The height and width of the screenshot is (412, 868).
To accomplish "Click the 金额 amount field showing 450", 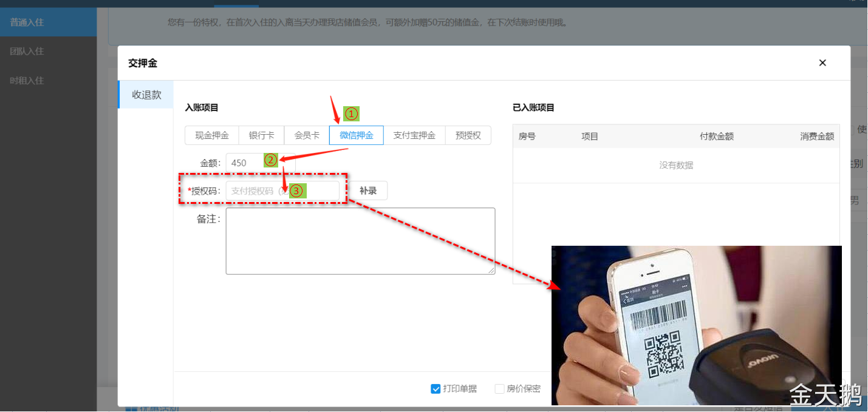I will (x=261, y=163).
